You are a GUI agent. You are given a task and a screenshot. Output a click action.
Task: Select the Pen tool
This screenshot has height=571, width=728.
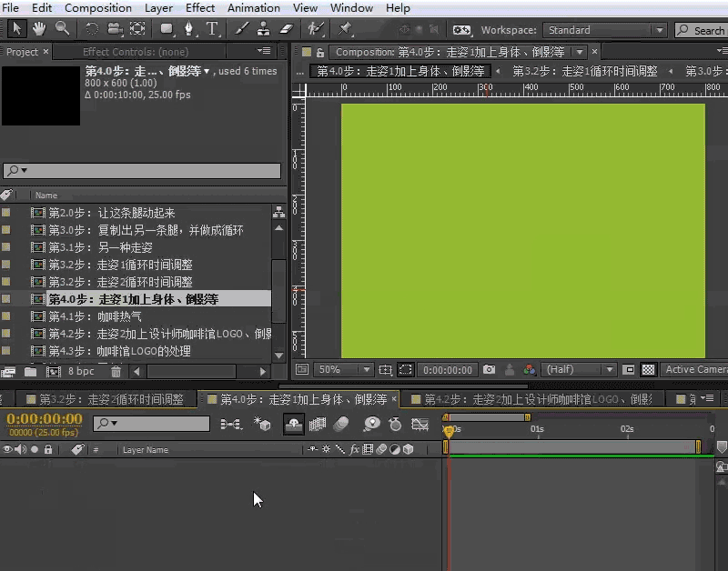[x=189, y=29]
